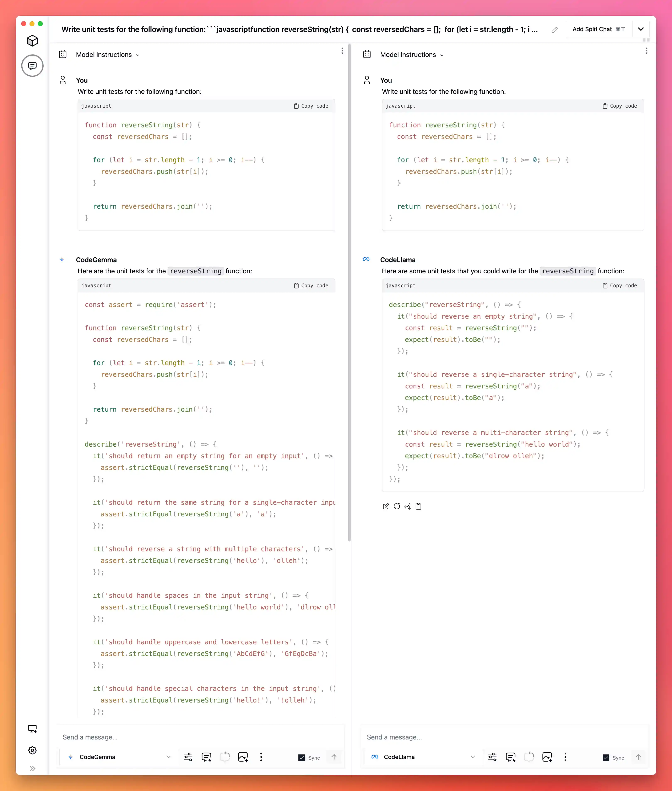Open the chevron menu next to Add Split Chat
Viewport: 672px width, 791px height.
[641, 29]
